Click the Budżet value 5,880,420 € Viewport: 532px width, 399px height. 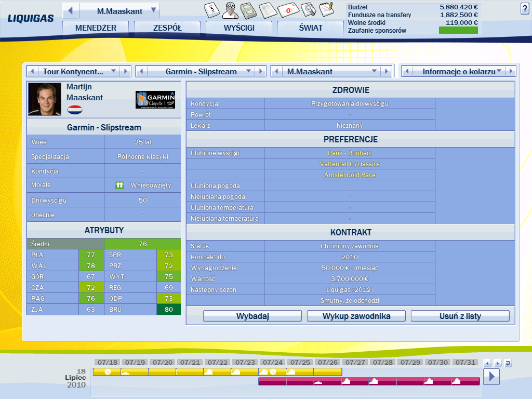[x=458, y=7]
